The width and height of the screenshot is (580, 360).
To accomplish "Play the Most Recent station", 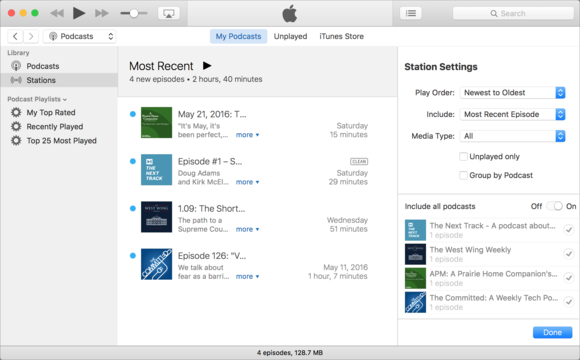I will point(207,66).
